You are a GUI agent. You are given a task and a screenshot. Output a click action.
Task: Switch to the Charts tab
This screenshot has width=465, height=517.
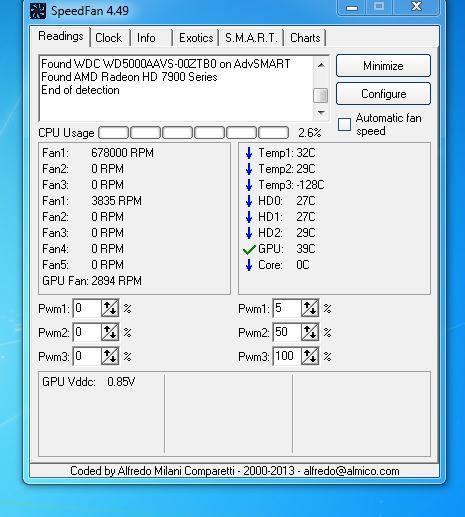[305, 38]
